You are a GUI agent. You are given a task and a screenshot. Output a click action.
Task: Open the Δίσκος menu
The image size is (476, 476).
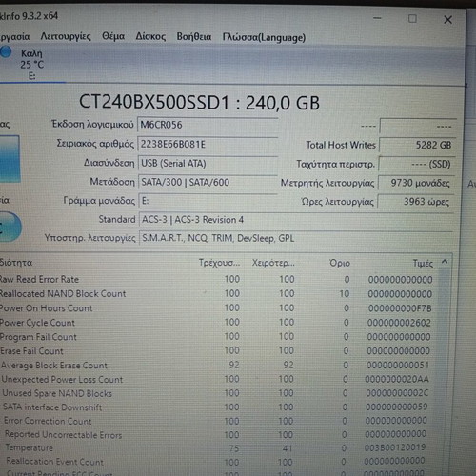(150, 37)
